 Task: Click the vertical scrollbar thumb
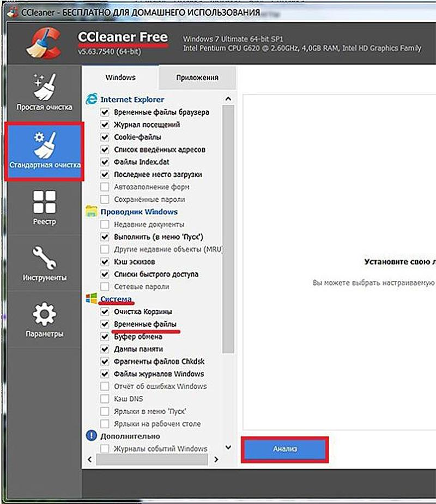point(228,229)
